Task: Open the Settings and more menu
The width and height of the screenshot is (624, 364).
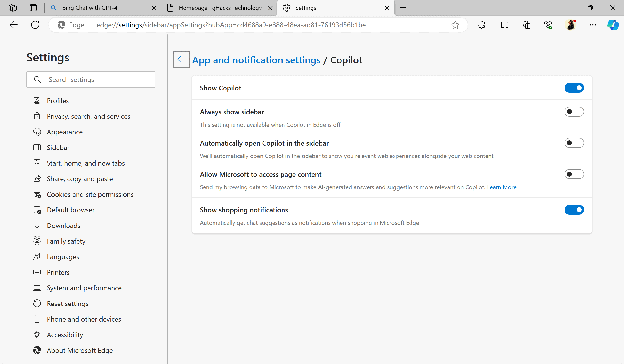Action: [593, 25]
